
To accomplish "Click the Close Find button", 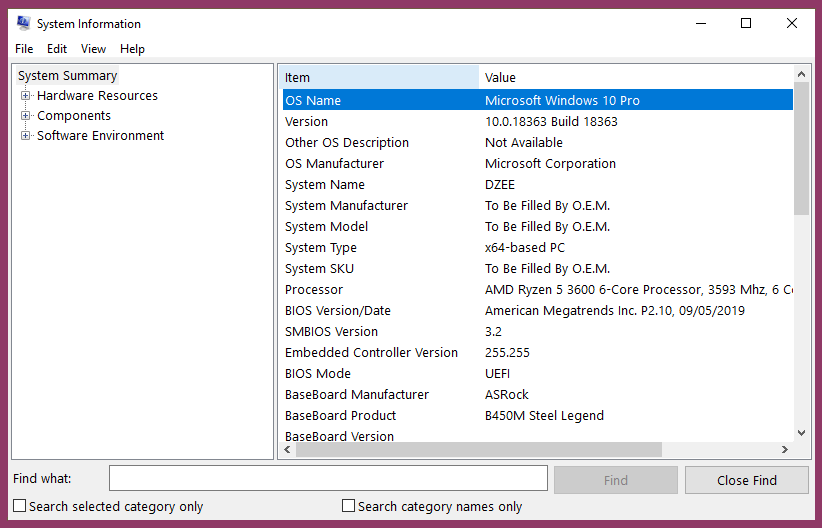I will (746, 480).
